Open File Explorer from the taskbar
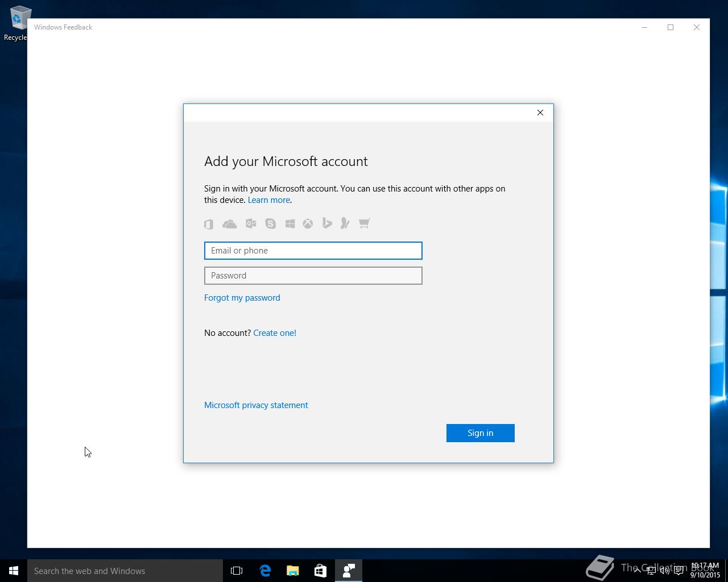 pyautogui.click(x=293, y=571)
